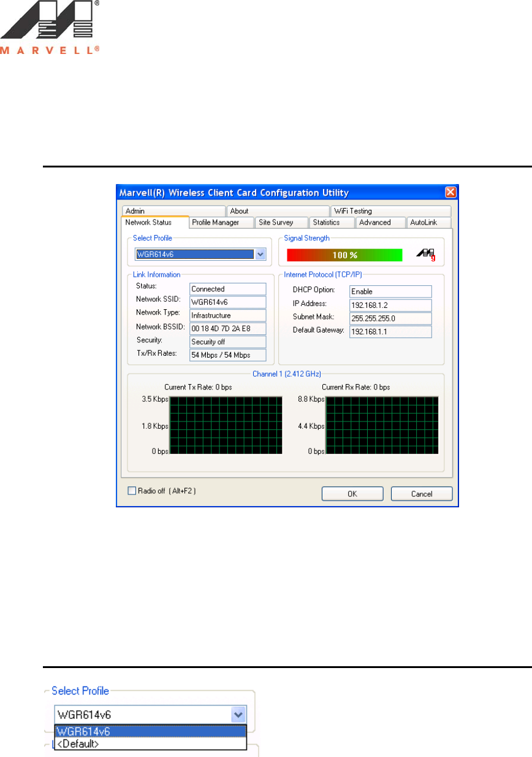The image size is (532, 757).
Task: Click the Current Tx Rate: 0 bps text
Action: point(198,387)
